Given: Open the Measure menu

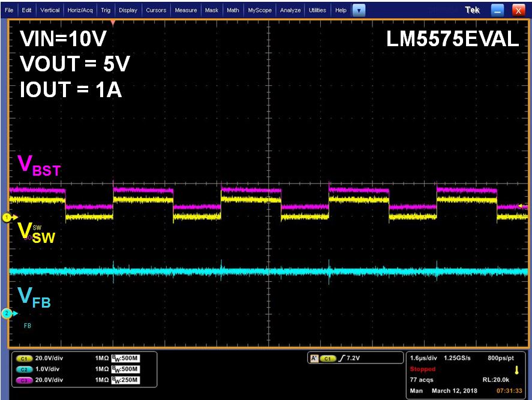Looking at the screenshot, I should point(186,10).
